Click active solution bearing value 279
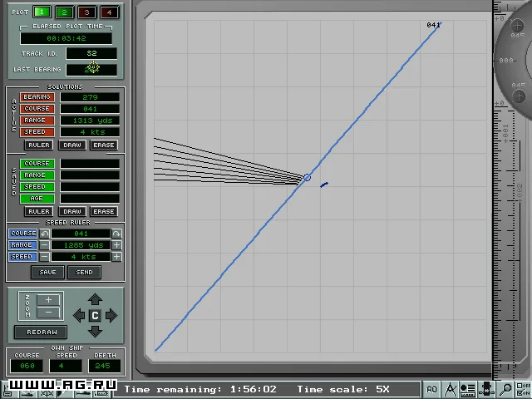 (x=90, y=97)
